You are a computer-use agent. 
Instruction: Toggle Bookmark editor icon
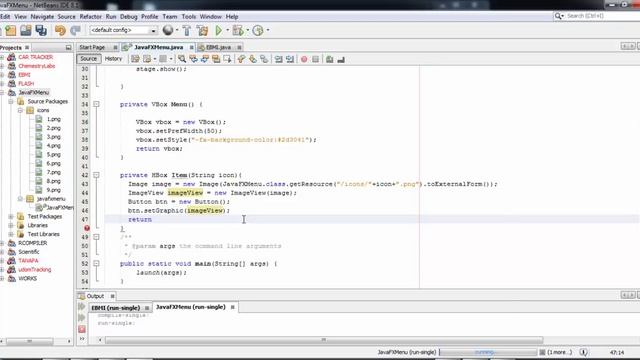(x=264, y=59)
